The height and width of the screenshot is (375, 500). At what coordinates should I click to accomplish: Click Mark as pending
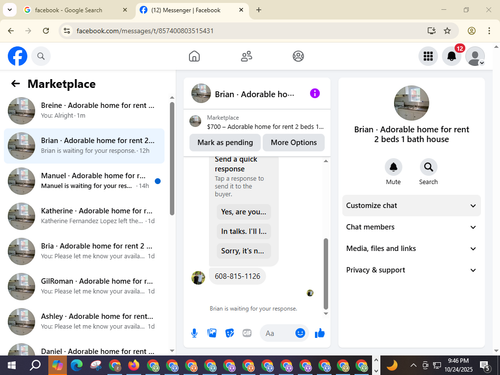[225, 142]
